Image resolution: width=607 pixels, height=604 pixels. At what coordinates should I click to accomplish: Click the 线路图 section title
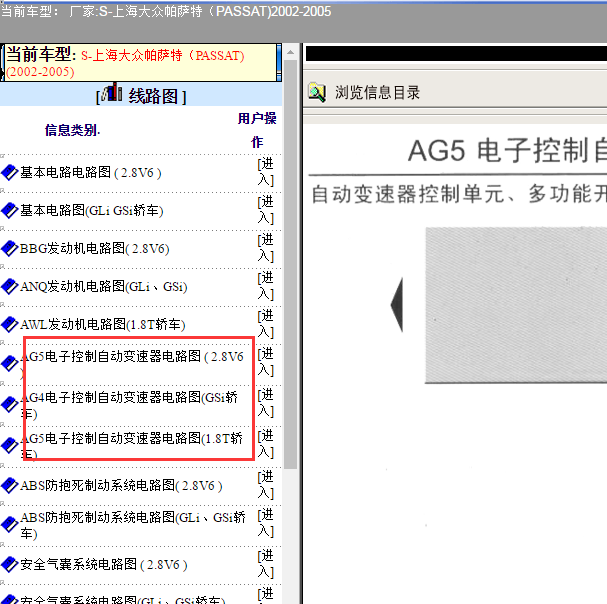153,96
